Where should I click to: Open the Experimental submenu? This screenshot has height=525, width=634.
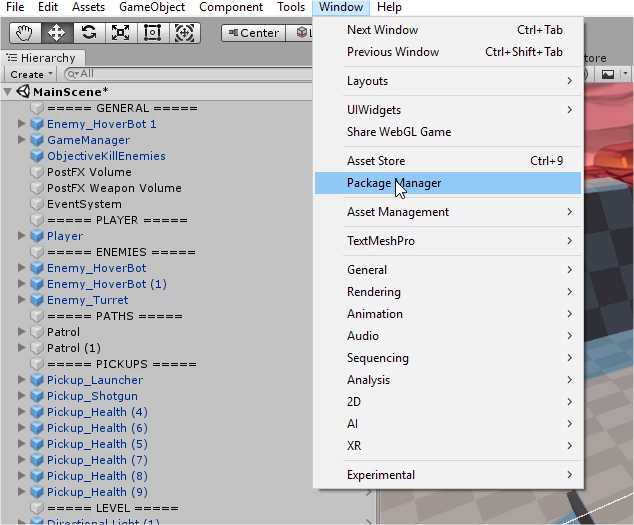[448, 475]
